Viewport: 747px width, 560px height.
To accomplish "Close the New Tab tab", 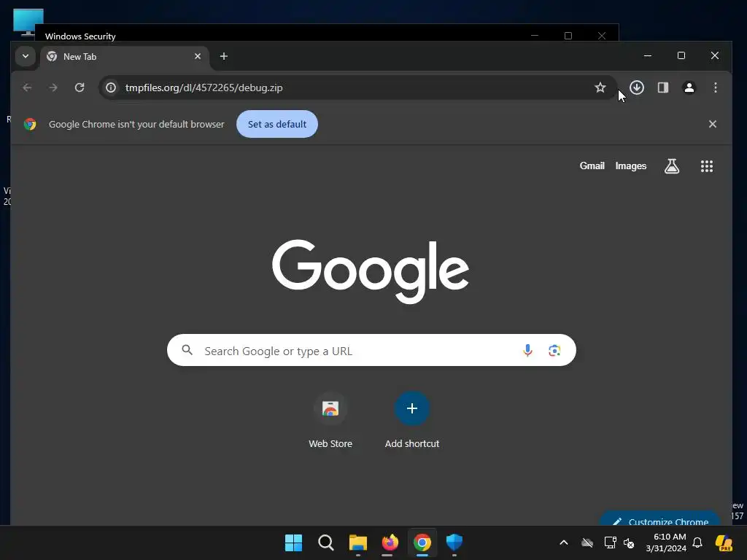I will 198,56.
